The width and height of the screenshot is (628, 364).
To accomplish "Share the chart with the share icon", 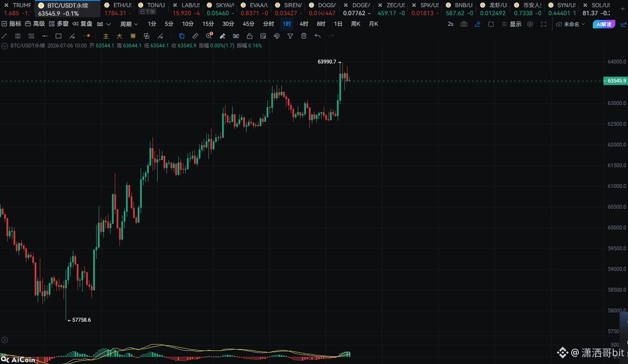I will point(624,24).
